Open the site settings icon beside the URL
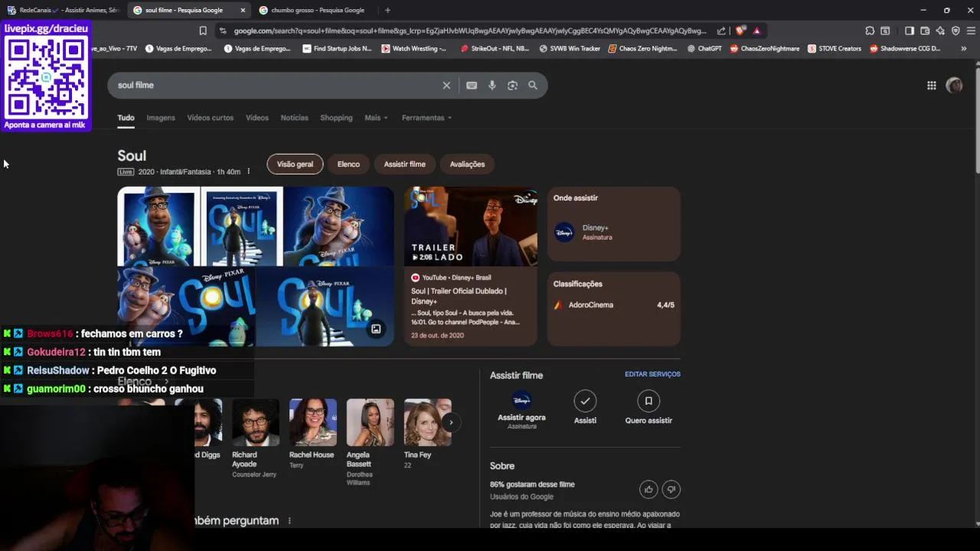Viewport: 980px width, 551px height. point(223,31)
